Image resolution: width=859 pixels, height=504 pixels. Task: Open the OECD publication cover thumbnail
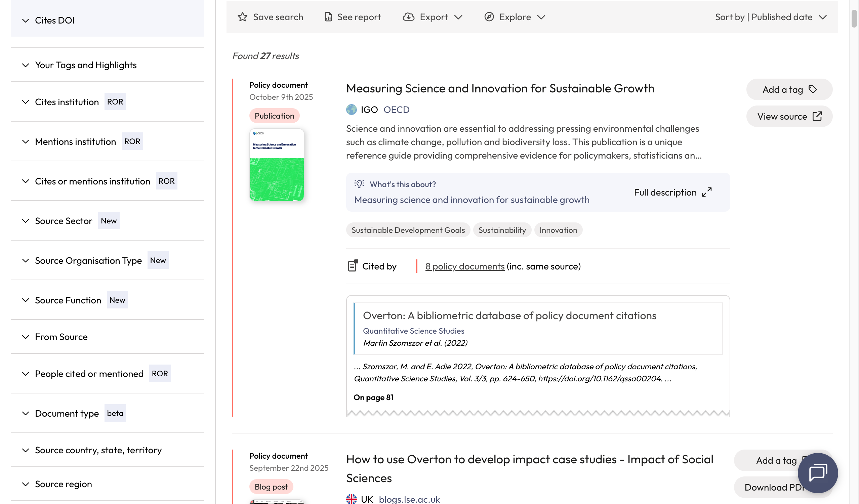pyautogui.click(x=277, y=165)
